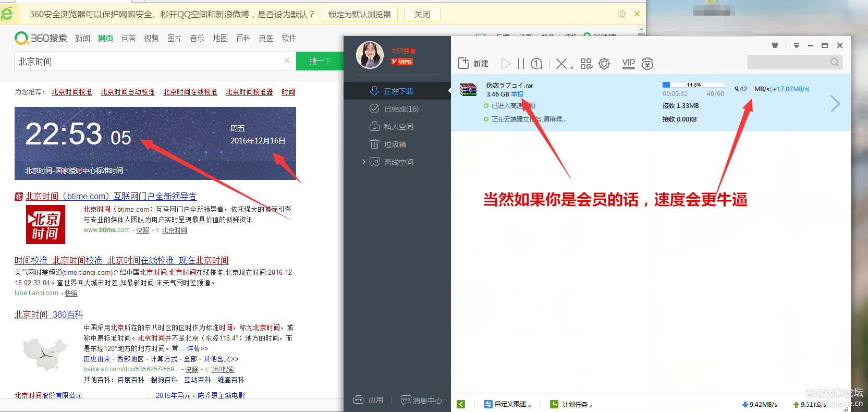Open 百科 tab in 360 search
This screenshot has height=412, width=868.
coord(243,38)
